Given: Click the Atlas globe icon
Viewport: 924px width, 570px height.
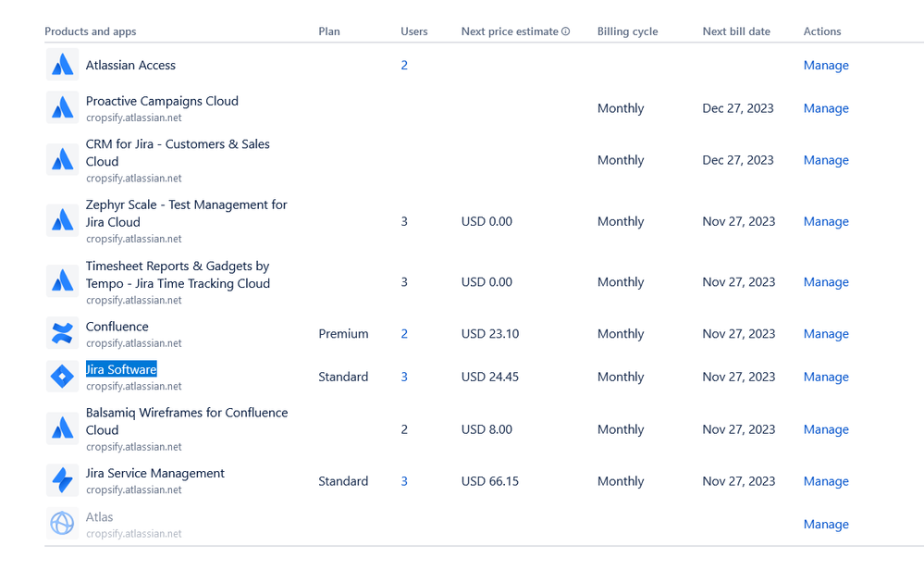Looking at the screenshot, I should pyautogui.click(x=62, y=523).
